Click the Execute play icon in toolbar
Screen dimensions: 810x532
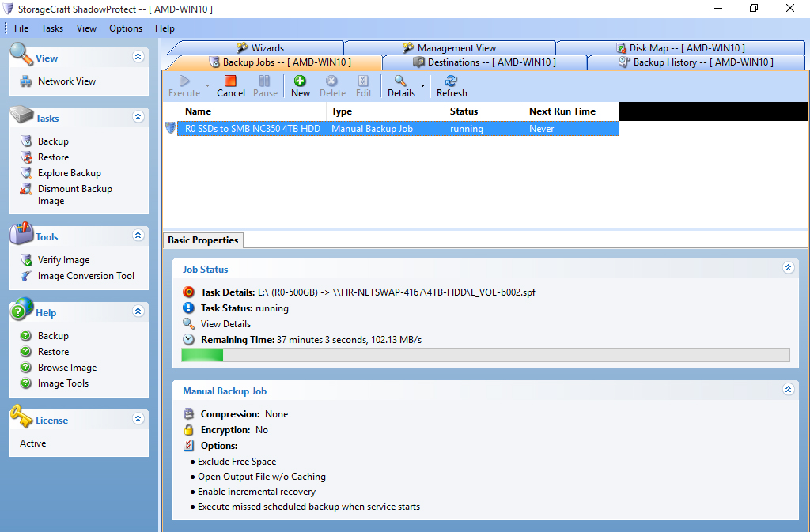(184, 81)
